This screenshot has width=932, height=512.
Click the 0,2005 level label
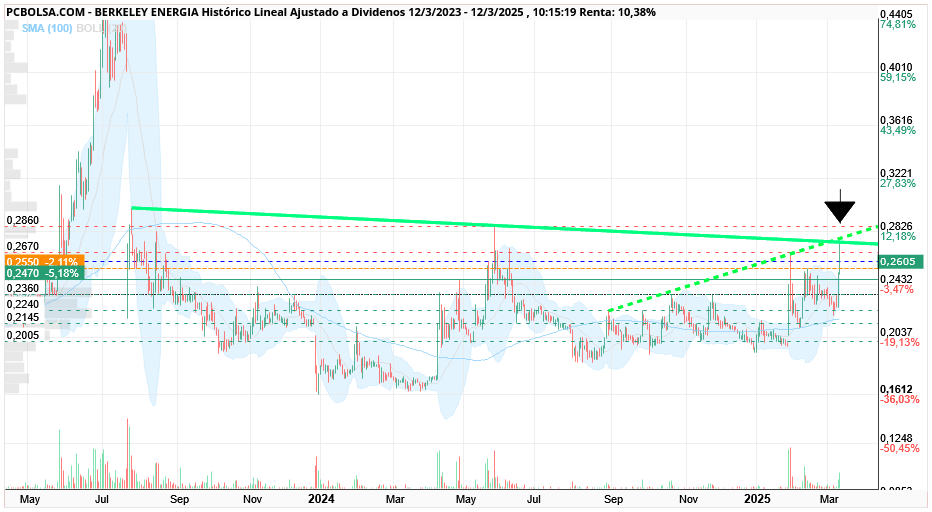tap(23, 335)
